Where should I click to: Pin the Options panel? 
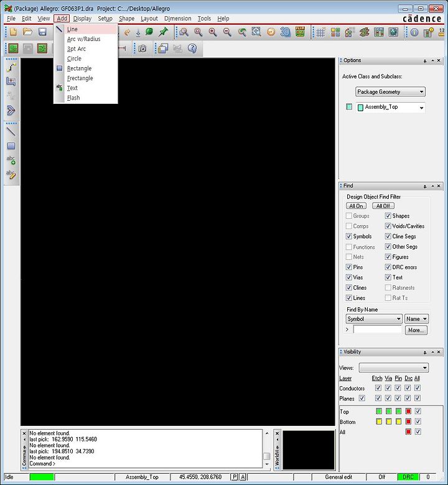pos(425,61)
